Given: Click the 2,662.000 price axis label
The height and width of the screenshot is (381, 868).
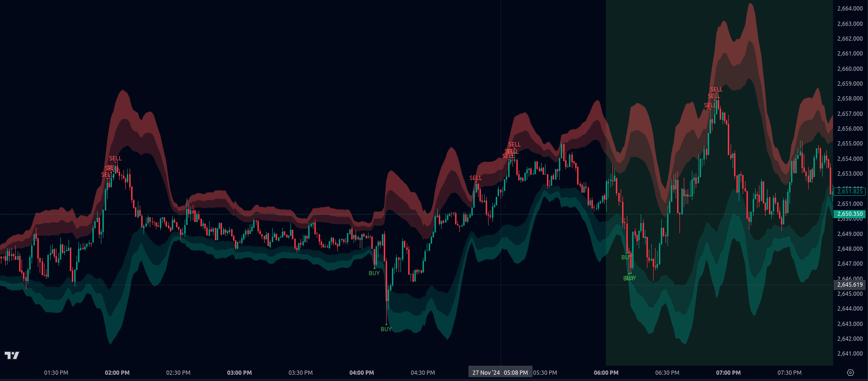Looking at the screenshot, I should [x=850, y=39].
